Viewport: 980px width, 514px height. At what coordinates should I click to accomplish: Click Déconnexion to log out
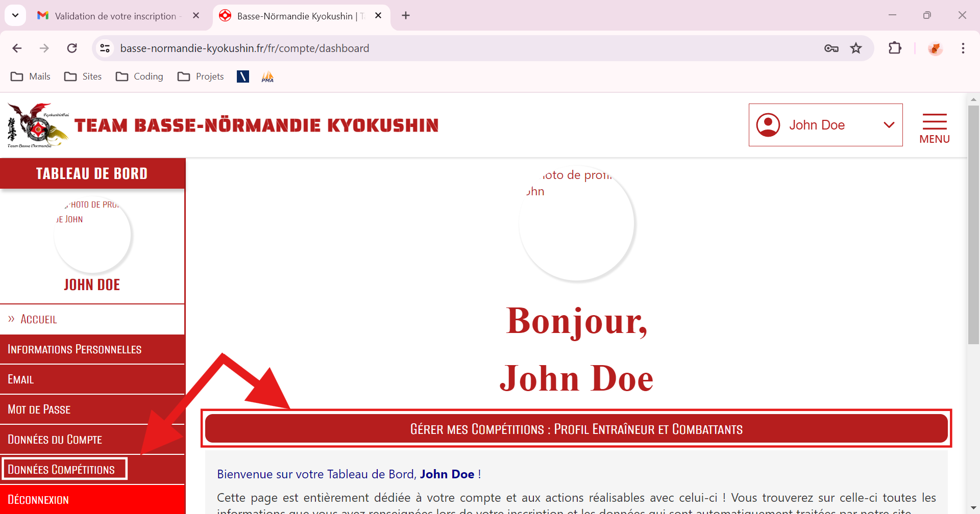tap(38, 500)
